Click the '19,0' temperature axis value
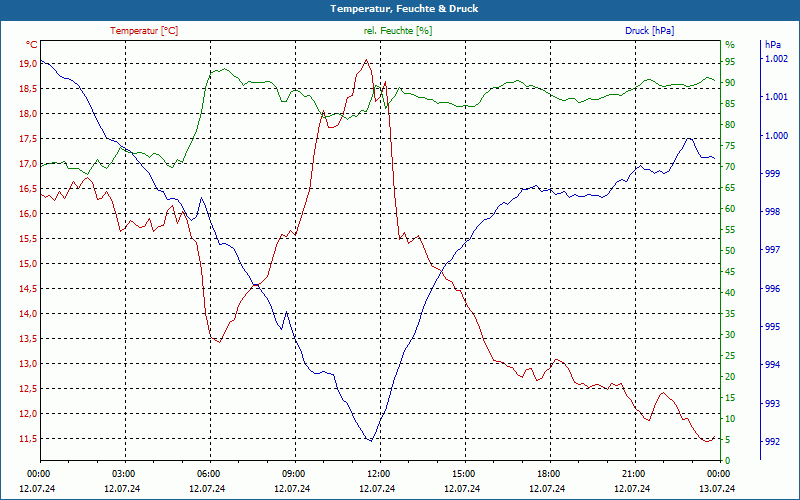The height and width of the screenshot is (500, 800). coord(28,64)
